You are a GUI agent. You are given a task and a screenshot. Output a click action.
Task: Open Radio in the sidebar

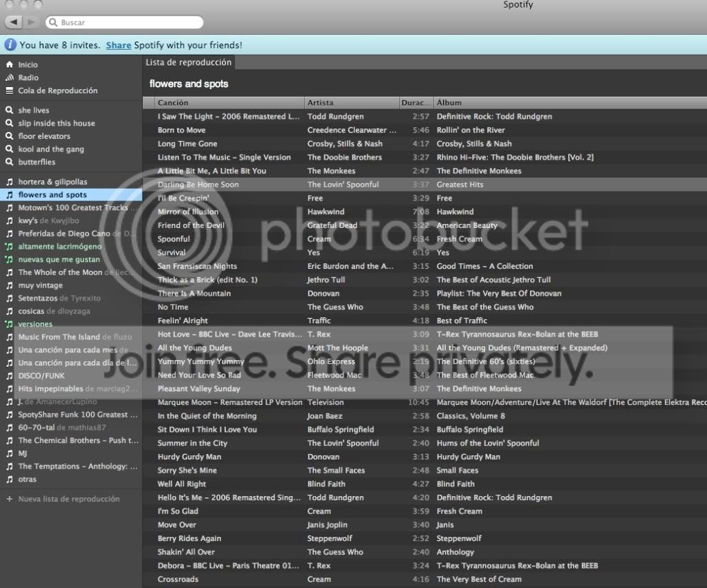(x=28, y=77)
